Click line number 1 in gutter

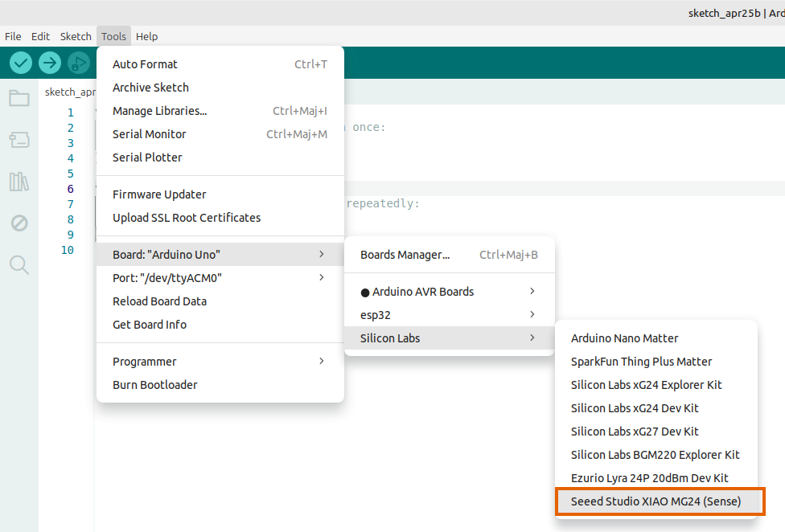click(71, 113)
